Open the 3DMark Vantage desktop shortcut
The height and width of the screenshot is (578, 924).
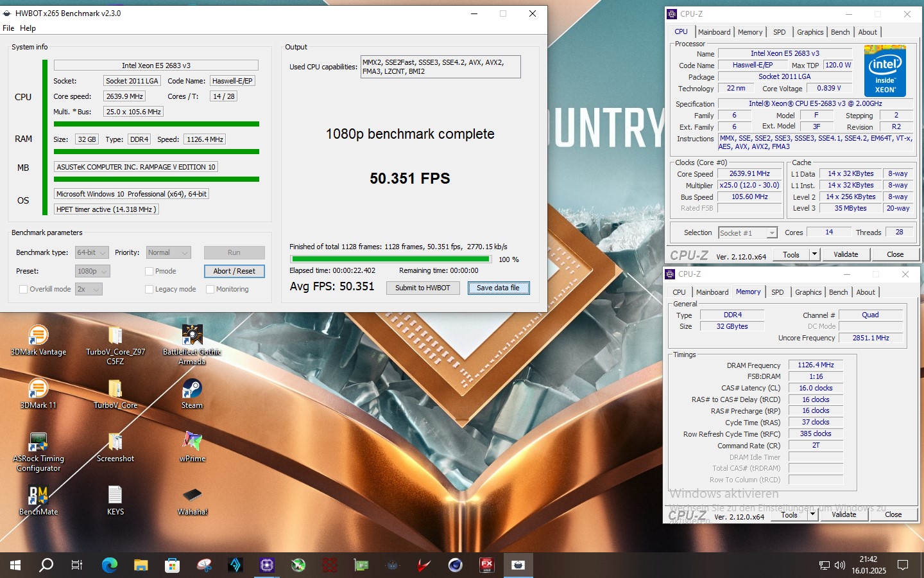(x=38, y=340)
